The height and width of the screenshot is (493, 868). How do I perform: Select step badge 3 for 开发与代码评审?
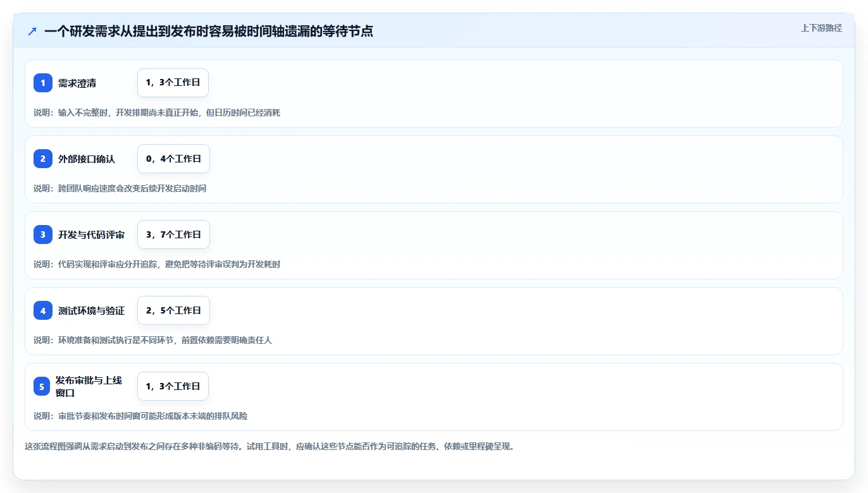coord(43,234)
